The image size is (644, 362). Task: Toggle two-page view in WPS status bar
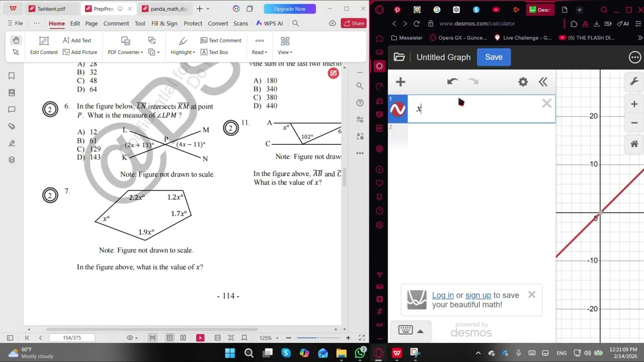(183, 338)
